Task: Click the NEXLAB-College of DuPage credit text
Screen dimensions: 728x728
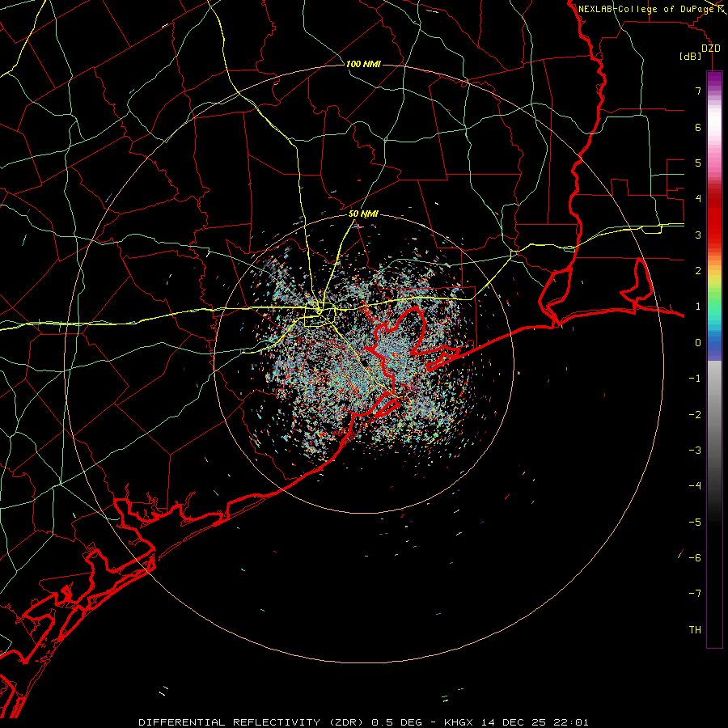Action: (x=645, y=9)
